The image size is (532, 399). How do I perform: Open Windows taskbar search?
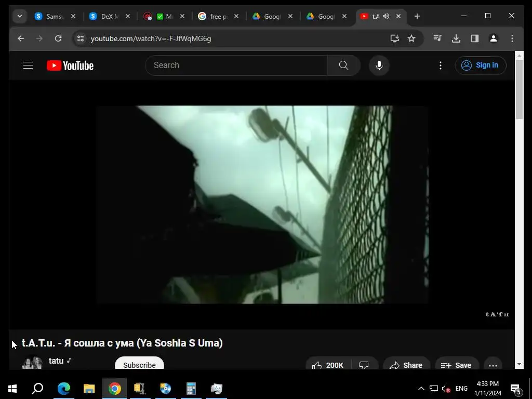point(37,388)
